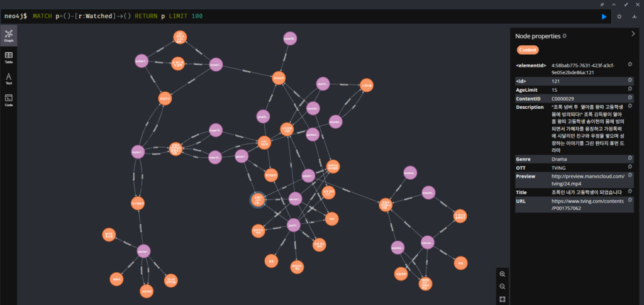This screenshot has height=305, width=644.
Task: Switch to Text view
Action: coord(9,79)
